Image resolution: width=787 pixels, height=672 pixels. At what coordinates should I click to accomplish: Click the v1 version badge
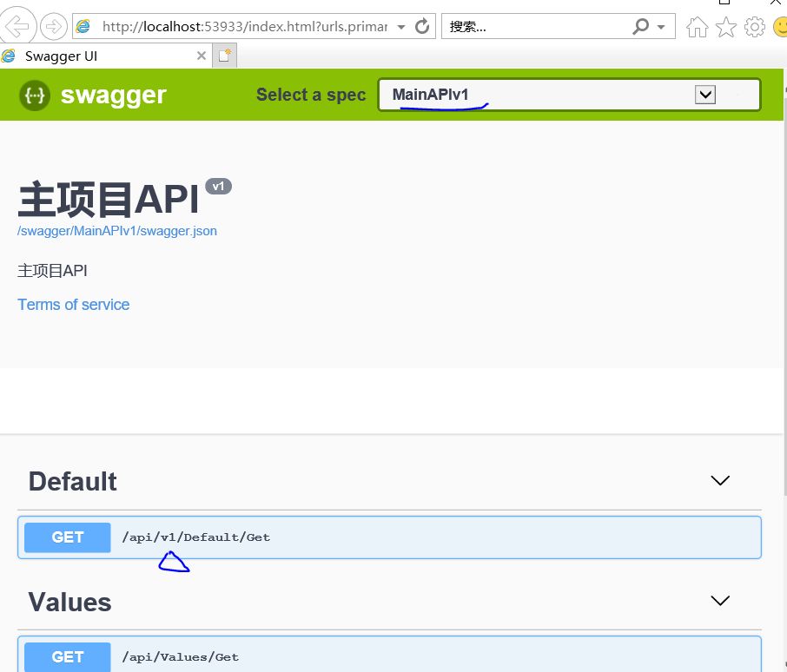point(218,187)
